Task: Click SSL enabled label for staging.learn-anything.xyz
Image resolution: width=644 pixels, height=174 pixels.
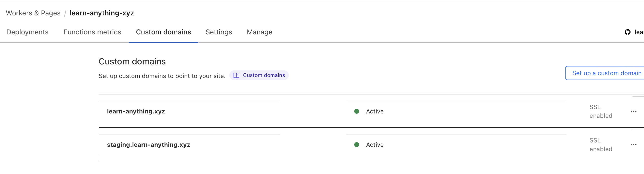Action: 600,145
